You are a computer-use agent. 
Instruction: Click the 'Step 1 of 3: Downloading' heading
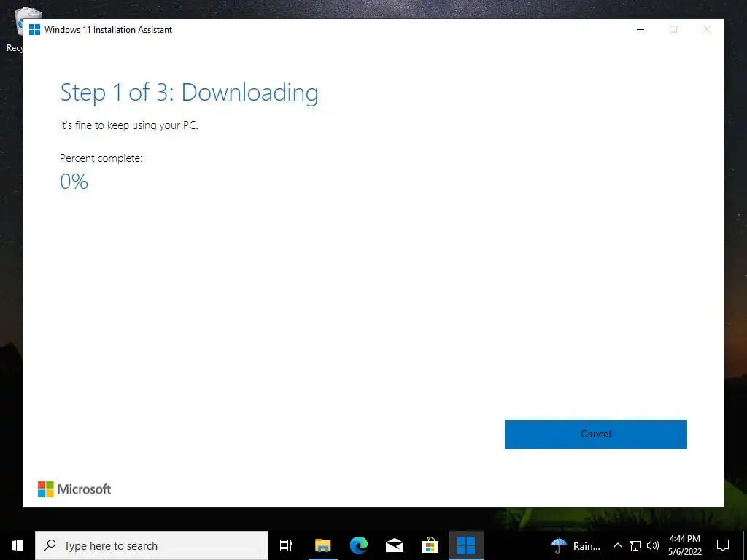(189, 93)
